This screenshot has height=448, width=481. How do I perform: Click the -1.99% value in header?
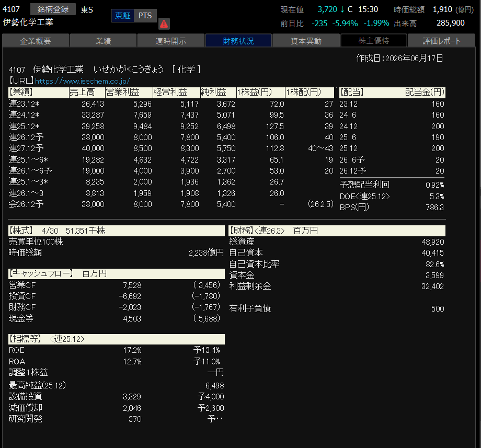pyautogui.click(x=376, y=23)
